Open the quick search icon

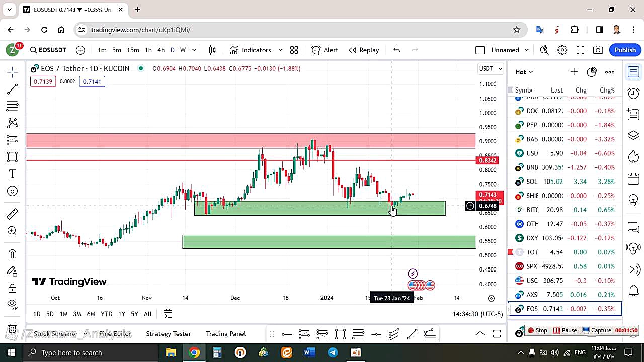[544, 50]
